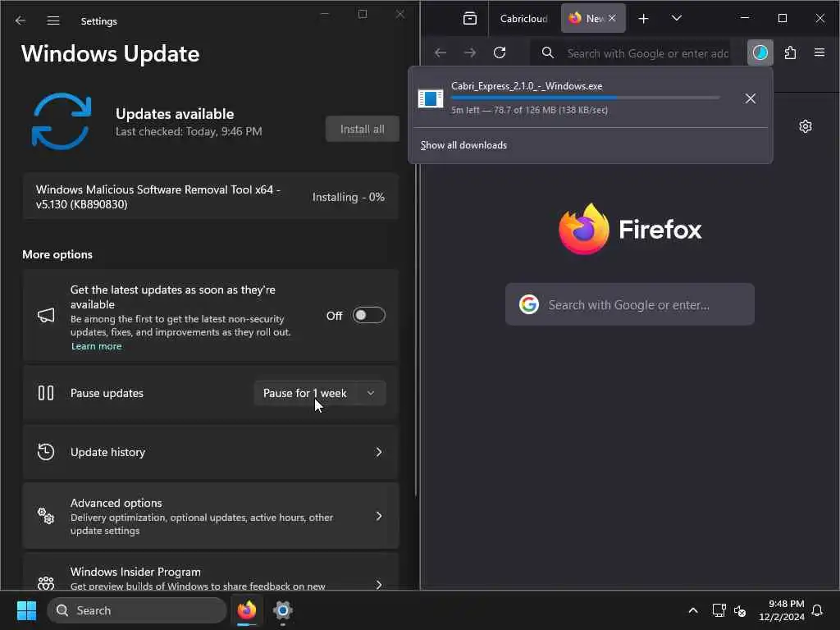Image resolution: width=840 pixels, height=630 pixels.
Task: Click the download progress bar
Action: 584,98
